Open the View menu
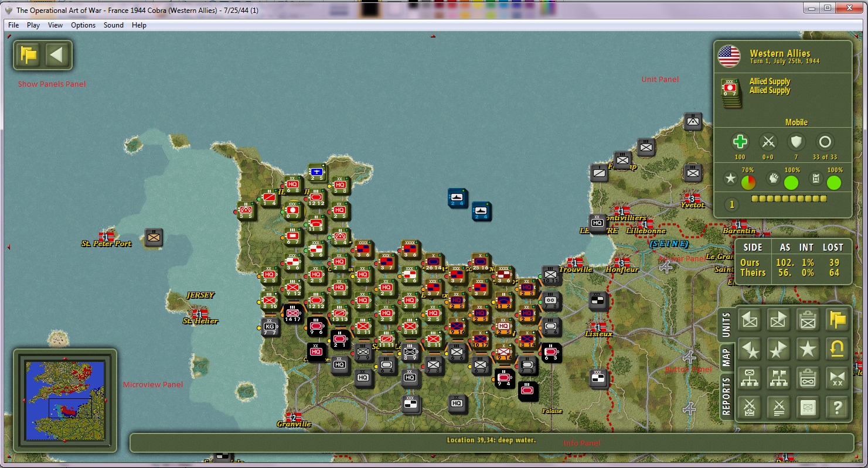 coord(55,25)
